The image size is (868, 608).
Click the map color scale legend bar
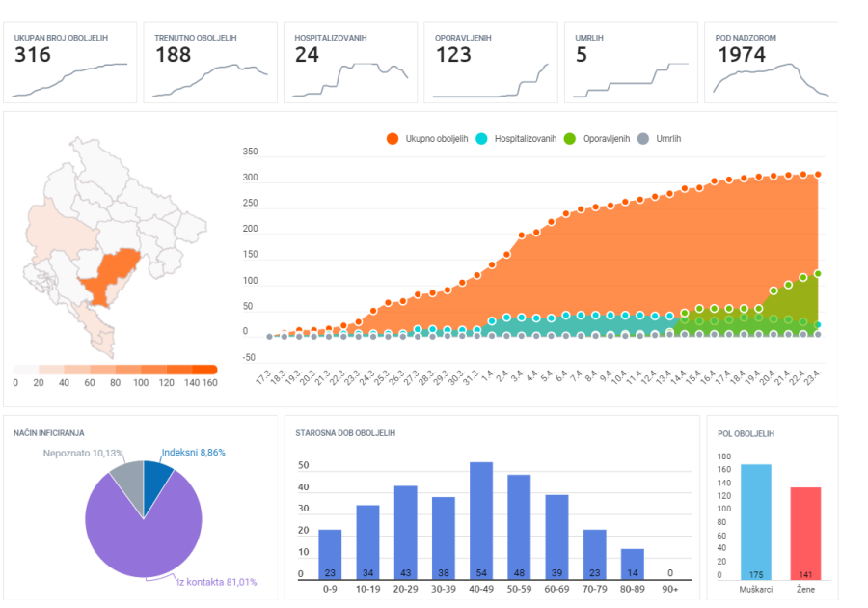coord(115,370)
